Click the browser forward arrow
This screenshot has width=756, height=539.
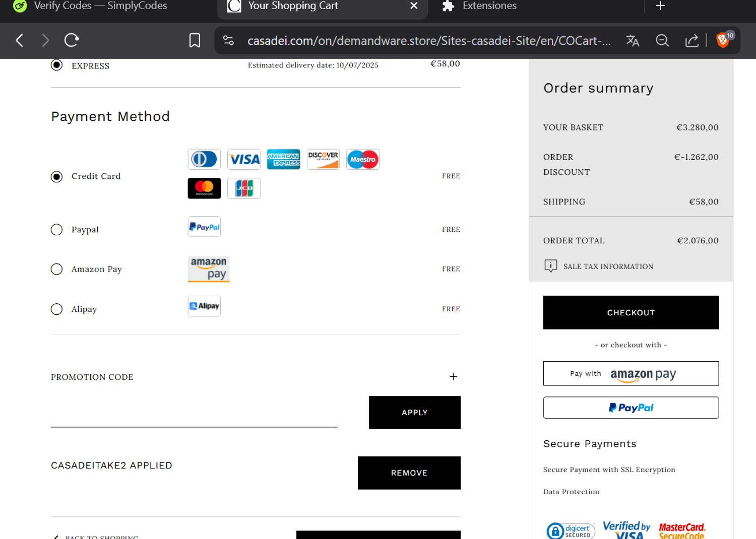pyautogui.click(x=45, y=40)
